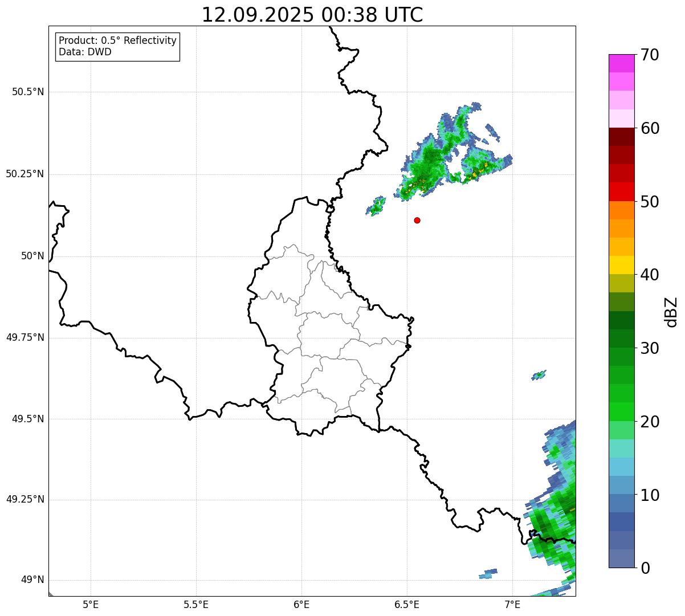Click the 5°E longitude label
This screenshot has width=685, height=616.
pos(91,604)
